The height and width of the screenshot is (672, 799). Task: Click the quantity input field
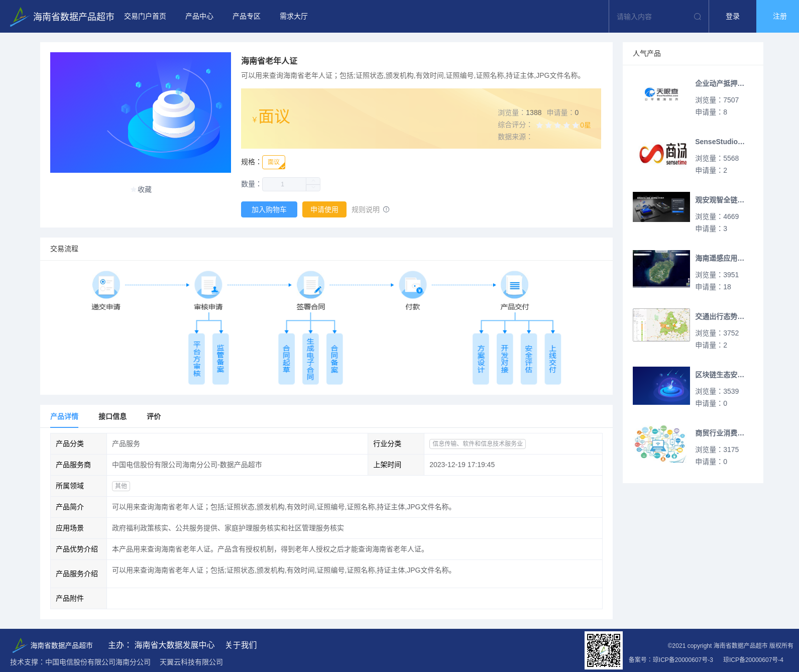coord(284,184)
